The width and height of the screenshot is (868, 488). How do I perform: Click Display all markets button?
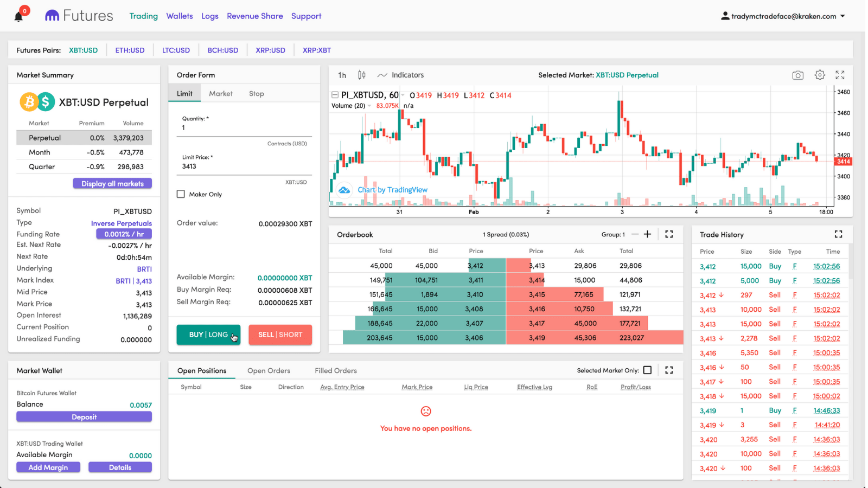click(x=112, y=184)
